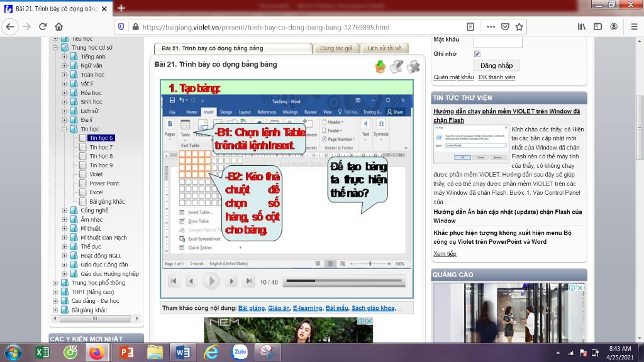This screenshot has width=644, height=362.
Task: Bookmark this page with star icon
Action: 519,26
